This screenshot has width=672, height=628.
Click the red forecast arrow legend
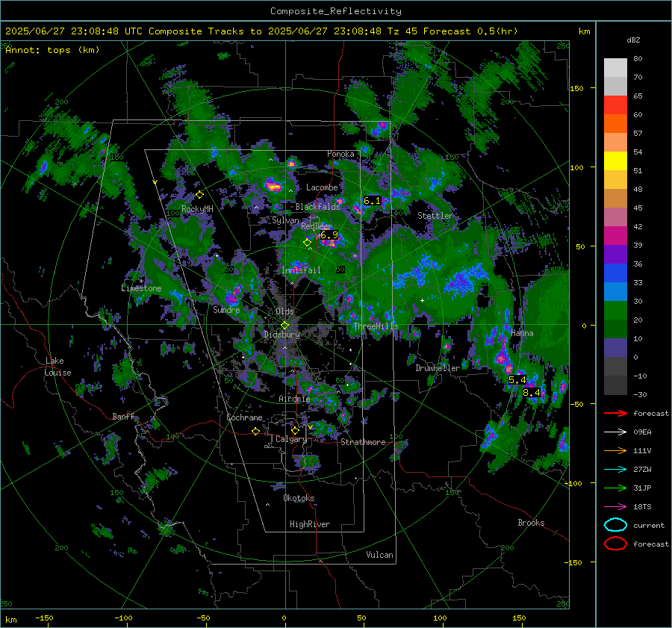click(615, 413)
